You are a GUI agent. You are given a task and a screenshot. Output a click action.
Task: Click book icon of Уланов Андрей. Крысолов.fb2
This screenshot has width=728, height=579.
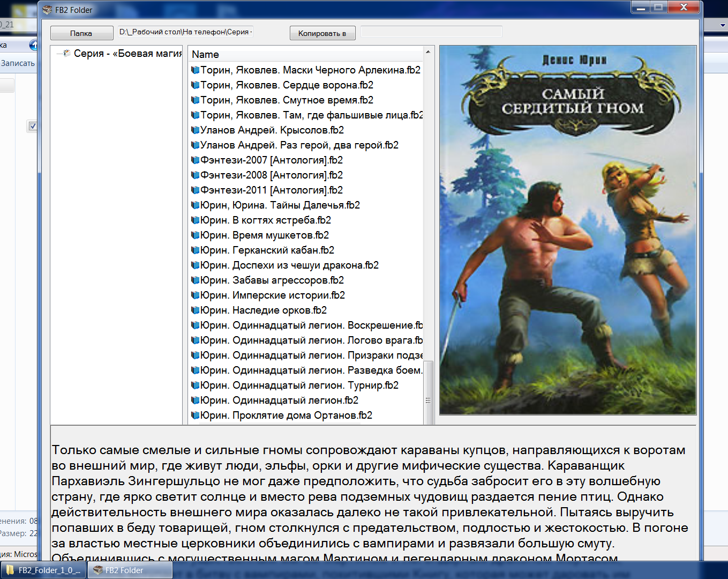click(196, 130)
